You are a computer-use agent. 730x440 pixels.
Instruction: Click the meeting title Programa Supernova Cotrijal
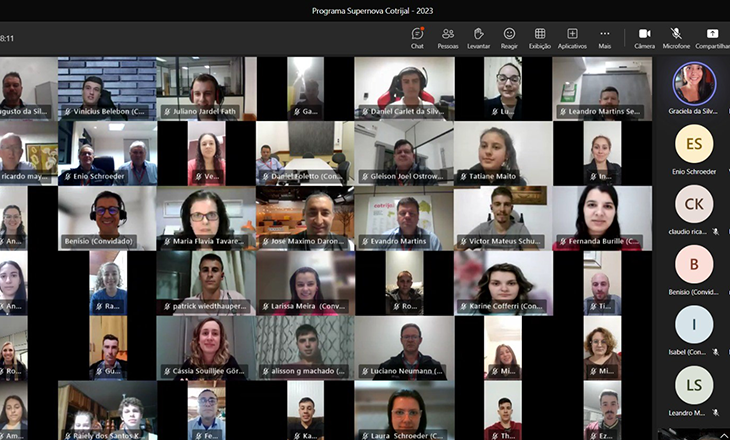coord(372,10)
